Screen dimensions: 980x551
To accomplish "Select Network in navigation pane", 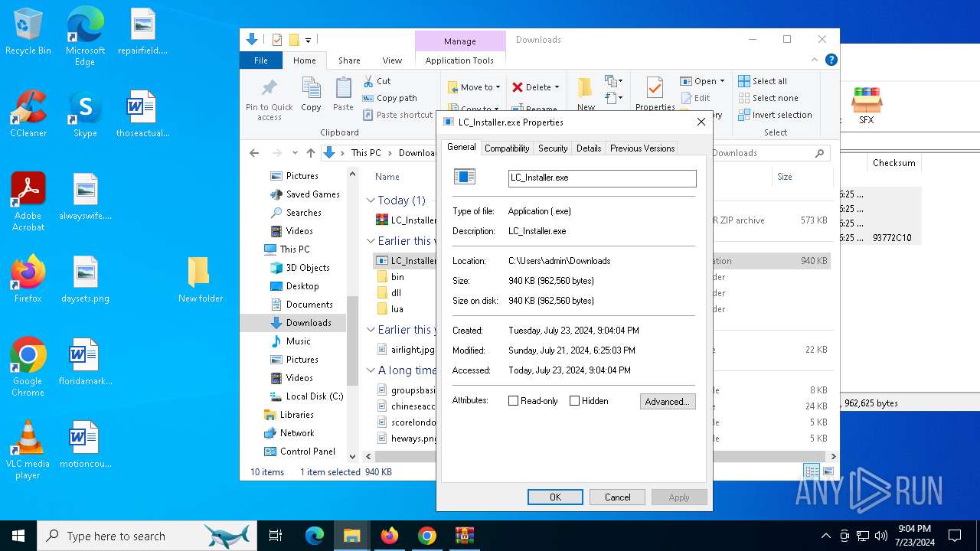I will point(297,433).
